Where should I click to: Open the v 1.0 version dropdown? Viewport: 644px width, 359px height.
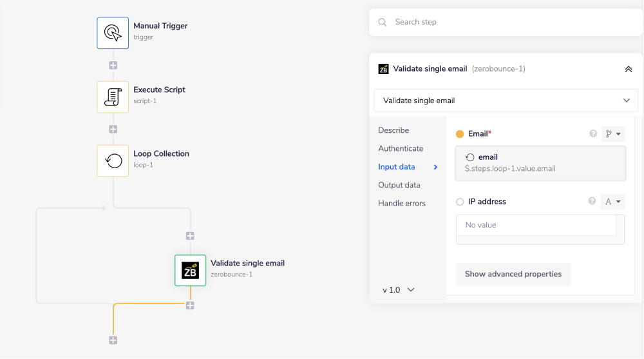[x=398, y=290]
